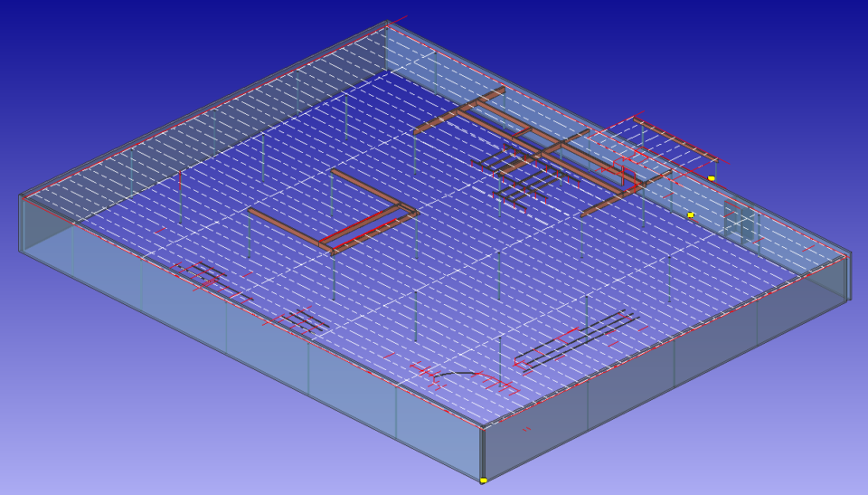The width and height of the screenshot is (868, 495).
Task: Pick the yellow marker left of the wall door
Action: click(x=691, y=215)
